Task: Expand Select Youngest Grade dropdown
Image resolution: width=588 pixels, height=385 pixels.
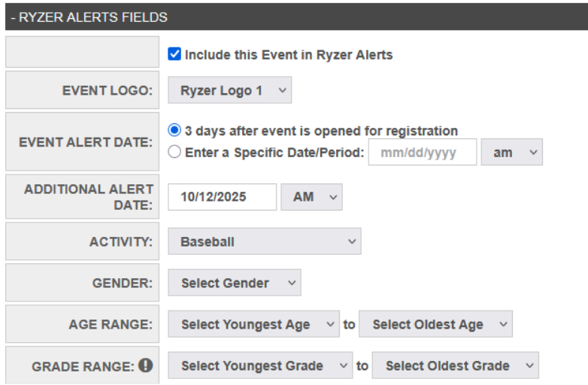Action: (259, 365)
